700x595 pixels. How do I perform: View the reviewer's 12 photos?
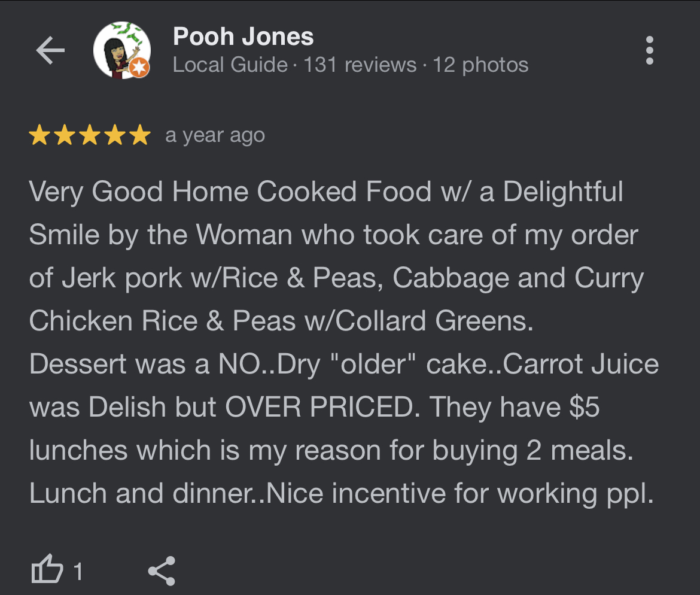click(480, 65)
